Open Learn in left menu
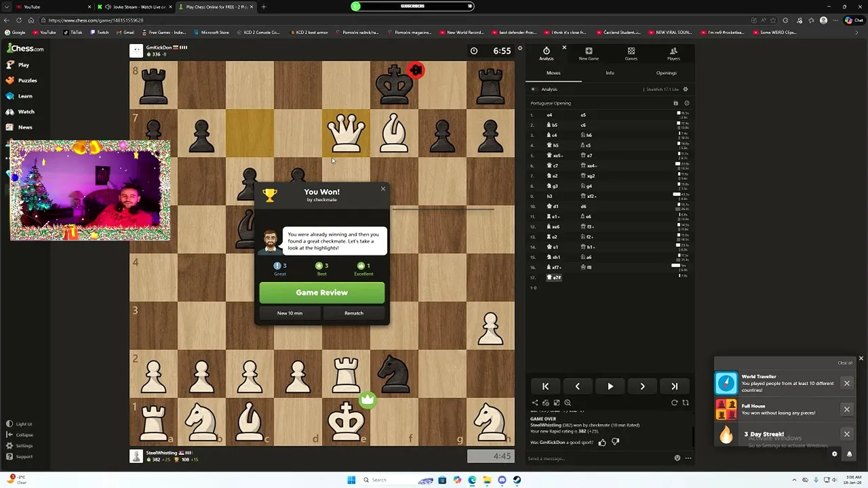The width and height of the screenshot is (868, 488). click(x=20, y=96)
